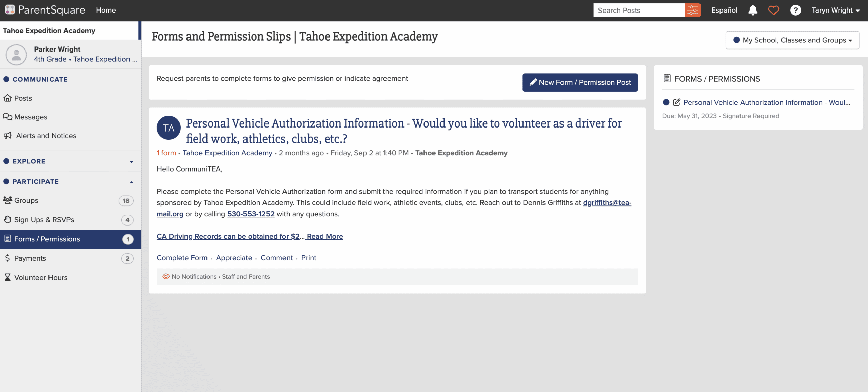Image resolution: width=868 pixels, height=392 pixels.
Task: Click dgriffiths@tea-mail.org email link
Action: tap(607, 202)
